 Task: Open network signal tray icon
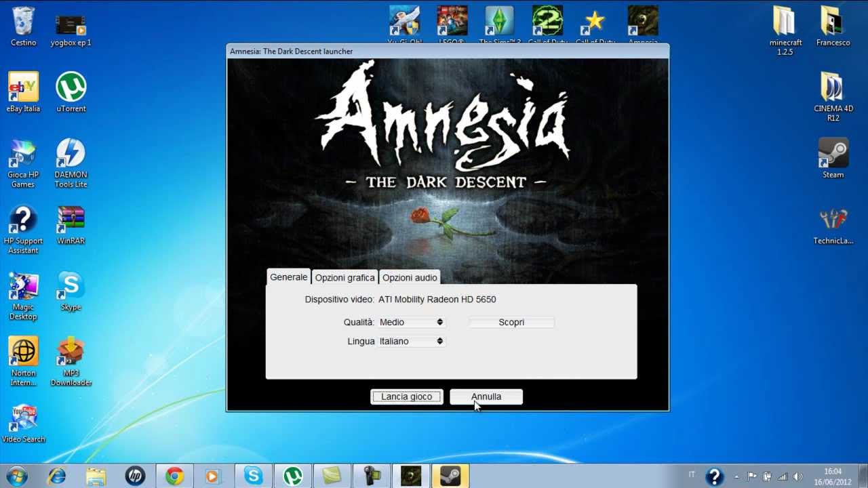click(783, 476)
